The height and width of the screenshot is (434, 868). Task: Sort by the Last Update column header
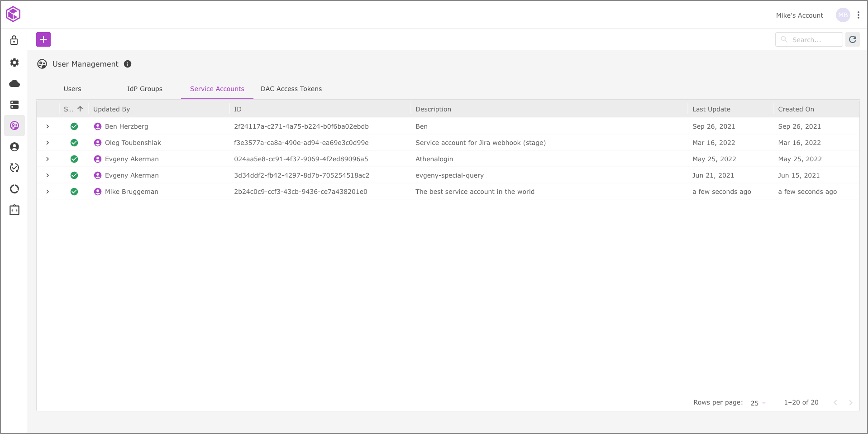point(711,109)
